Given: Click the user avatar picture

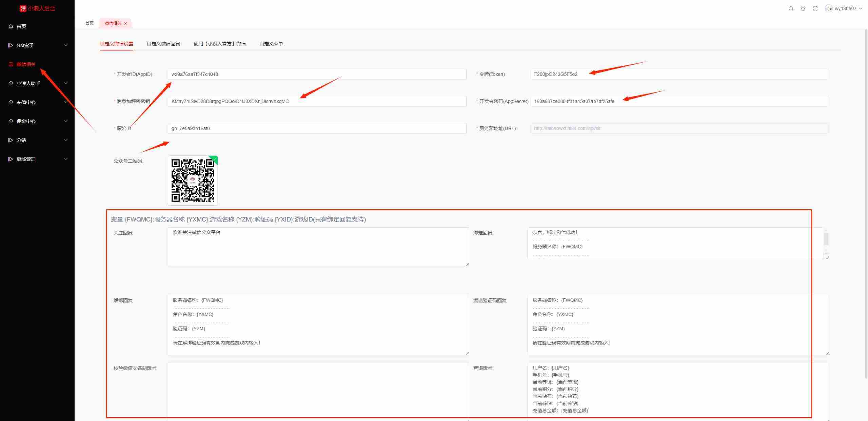Looking at the screenshot, I should point(829,8).
